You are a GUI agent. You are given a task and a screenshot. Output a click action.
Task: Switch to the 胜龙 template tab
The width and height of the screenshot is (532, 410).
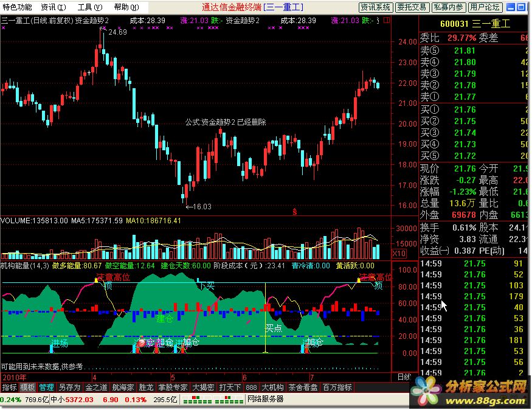(x=147, y=387)
